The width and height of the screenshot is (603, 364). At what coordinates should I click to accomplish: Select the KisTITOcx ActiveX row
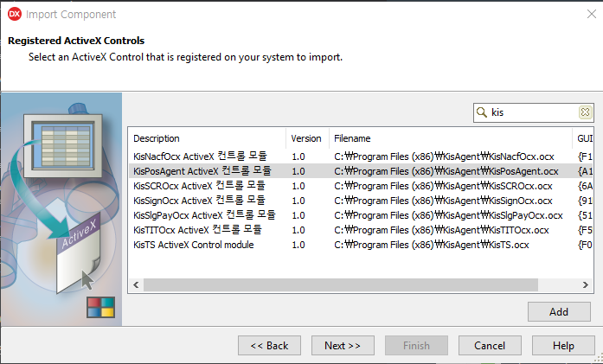click(x=361, y=230)
